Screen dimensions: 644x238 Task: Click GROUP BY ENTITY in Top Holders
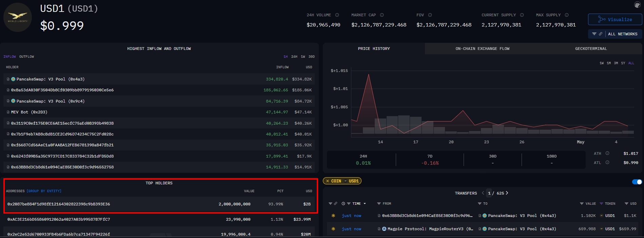pos(44,191)
